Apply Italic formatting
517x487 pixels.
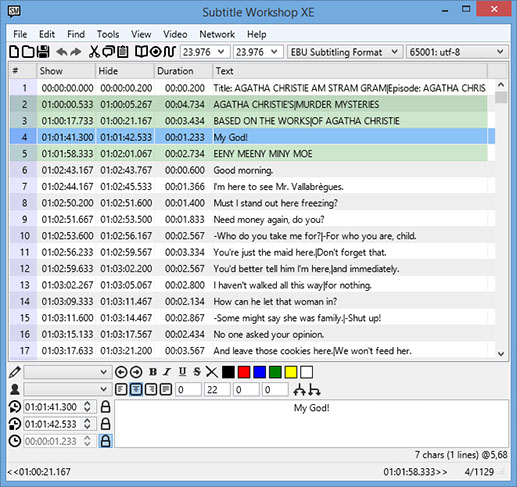pos(167,372)
